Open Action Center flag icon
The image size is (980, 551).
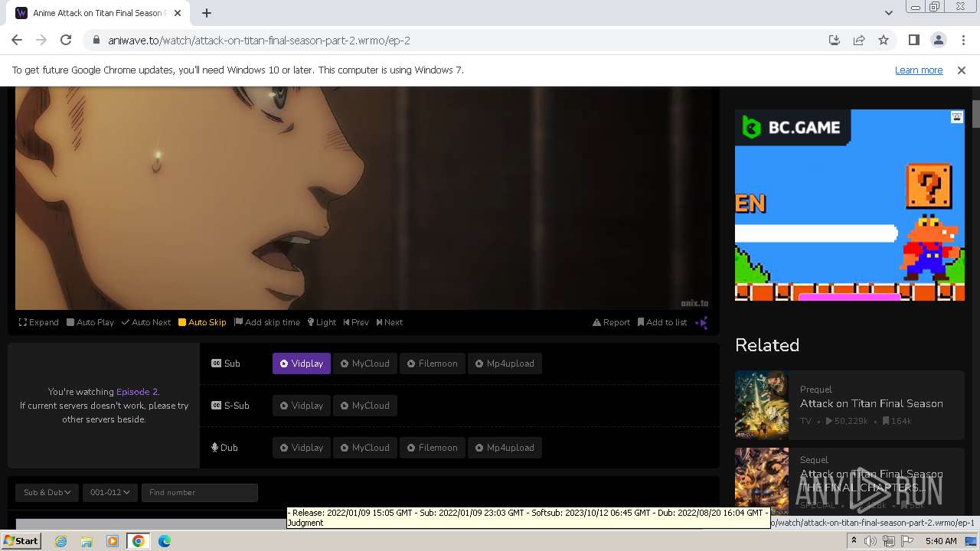coord(907,541)
